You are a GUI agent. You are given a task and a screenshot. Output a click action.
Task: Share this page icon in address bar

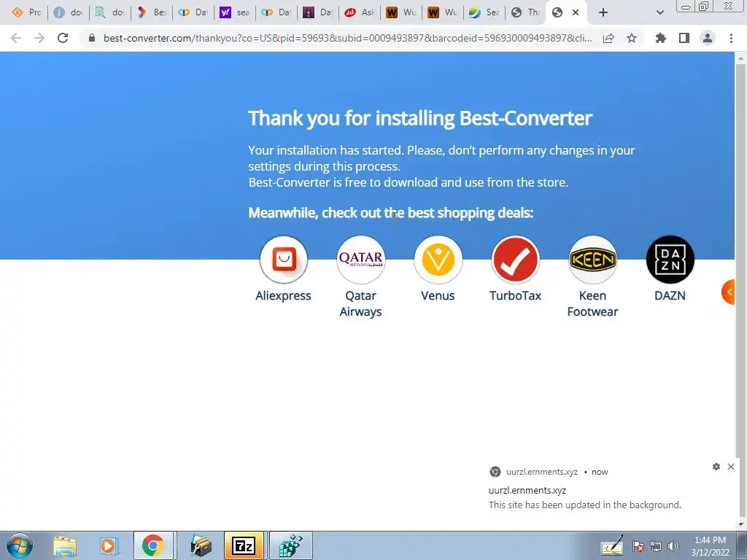point(608,38)
